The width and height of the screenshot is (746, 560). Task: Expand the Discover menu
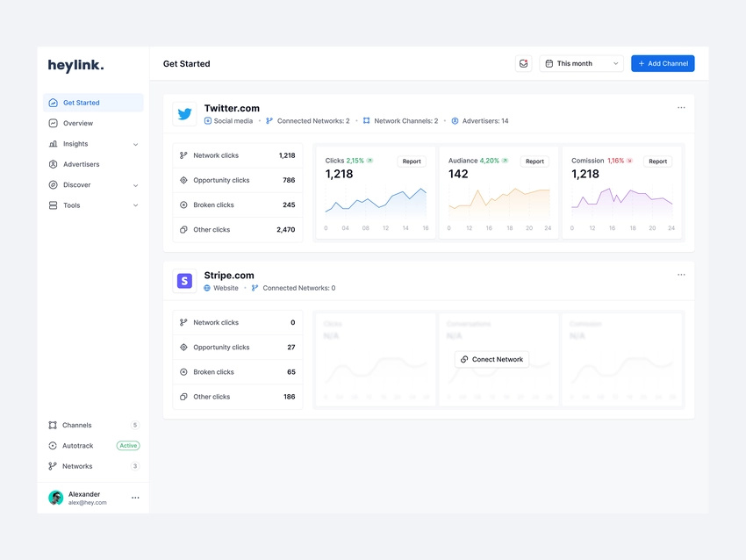(136, 184)
